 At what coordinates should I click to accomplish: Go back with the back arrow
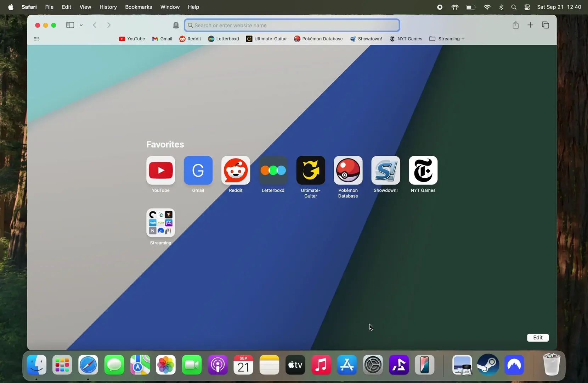tap(95, 25)
